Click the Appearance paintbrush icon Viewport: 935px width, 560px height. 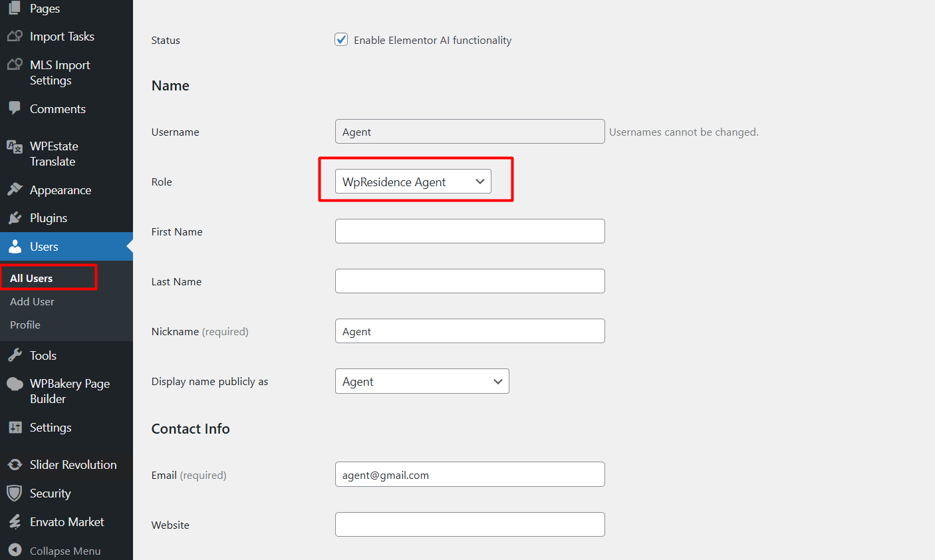(x=15, y=190)
